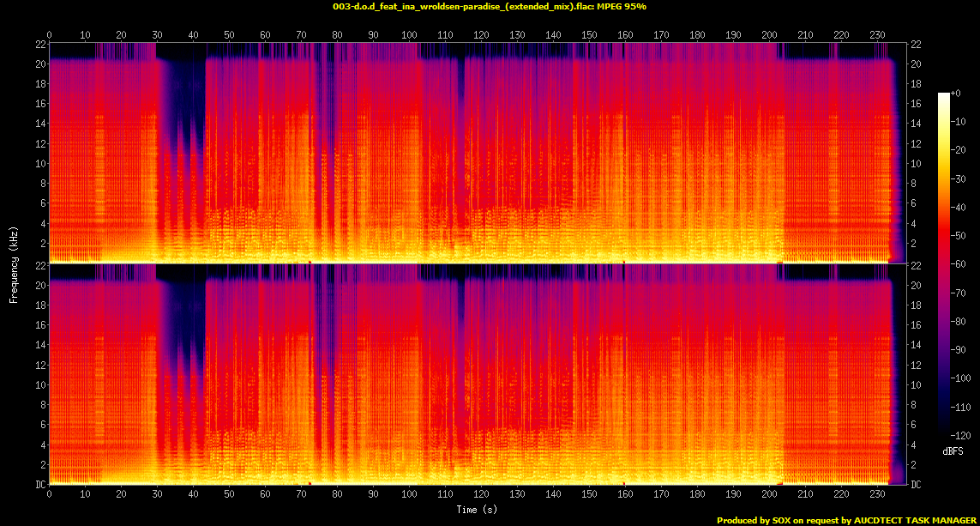The width and height of the screenshot is (980, 526).
Task: Select the '-70' dBFS scale value
Action: coord(958,293)
